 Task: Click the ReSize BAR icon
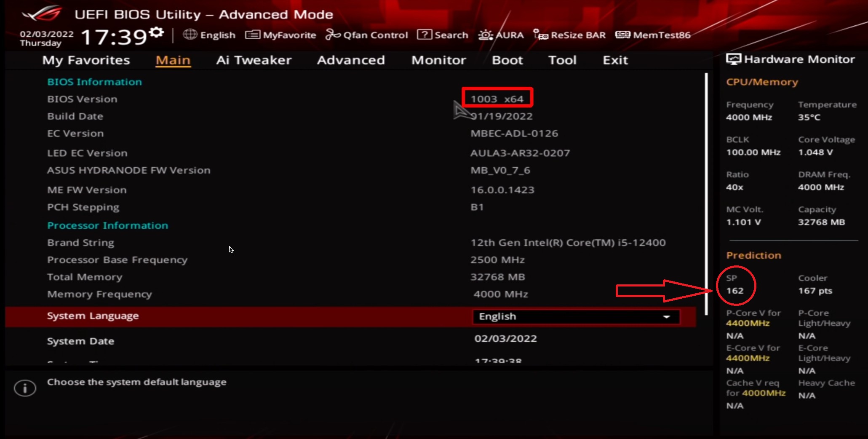(540, 35)
